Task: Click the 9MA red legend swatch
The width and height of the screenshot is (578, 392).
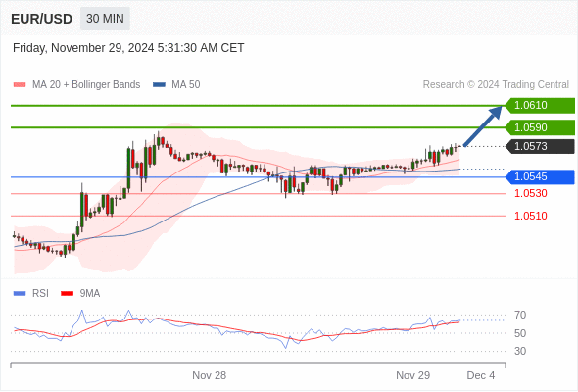Action: coord(67,294)
